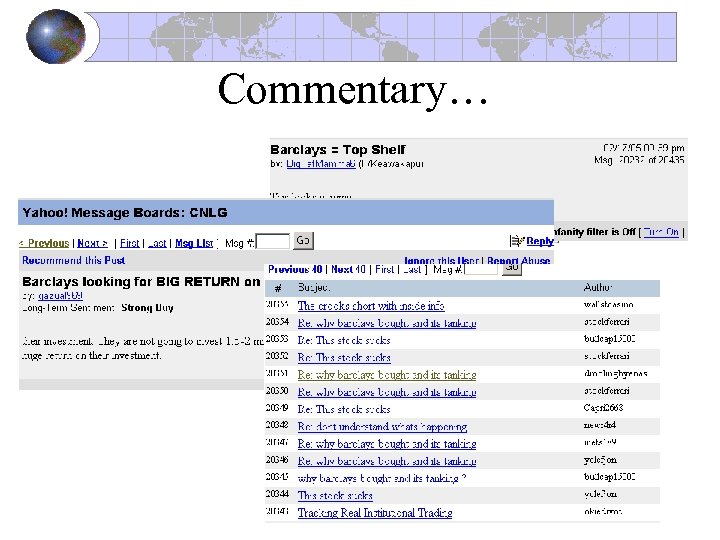Image resolution: width=720 pixels, height=540 pixels.
Task: Click the author in the 'crooks short' row
Action: pyautogui.click(x=608, y=304)
